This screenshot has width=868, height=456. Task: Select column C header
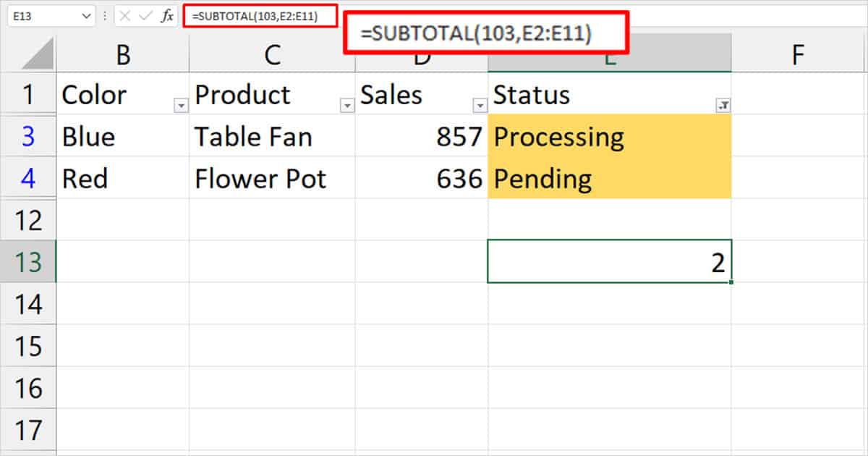272,54
